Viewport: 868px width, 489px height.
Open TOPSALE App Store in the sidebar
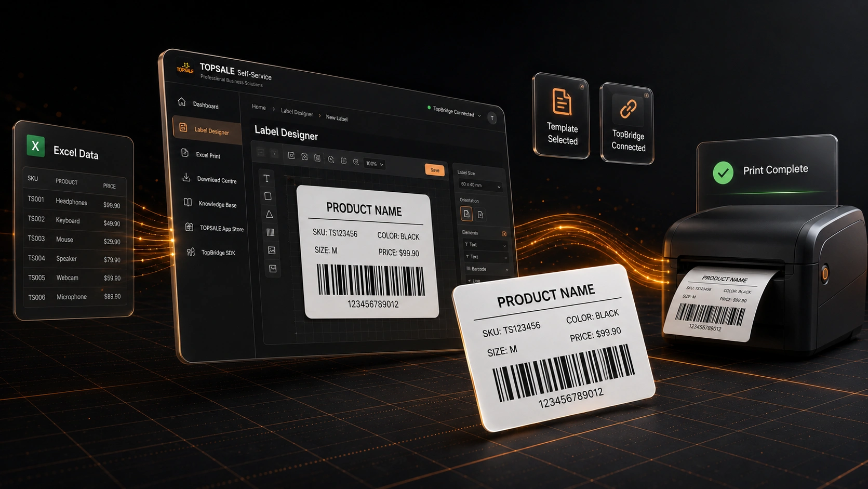pyautogui.click(x=215, y=228)
